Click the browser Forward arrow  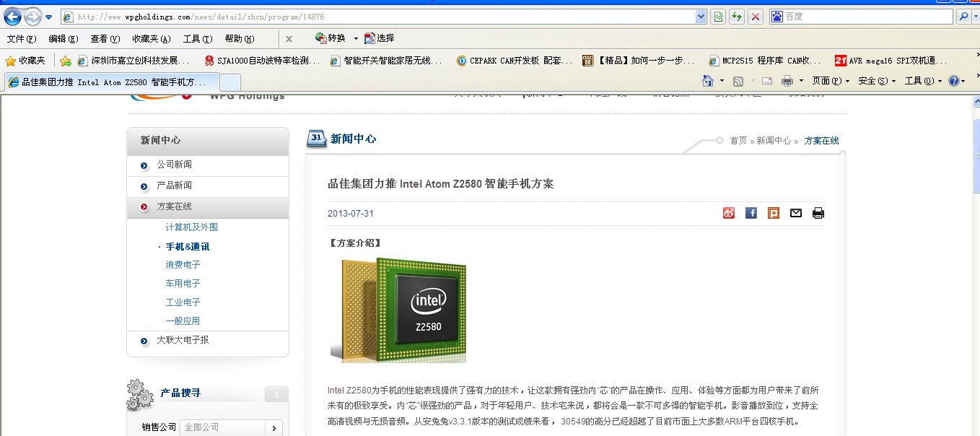(32, 17)
